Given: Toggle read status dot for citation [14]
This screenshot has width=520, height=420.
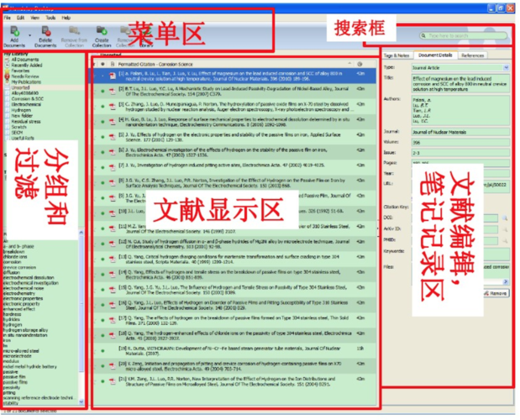Looking at the screenshot, I should tap(102, 275).
